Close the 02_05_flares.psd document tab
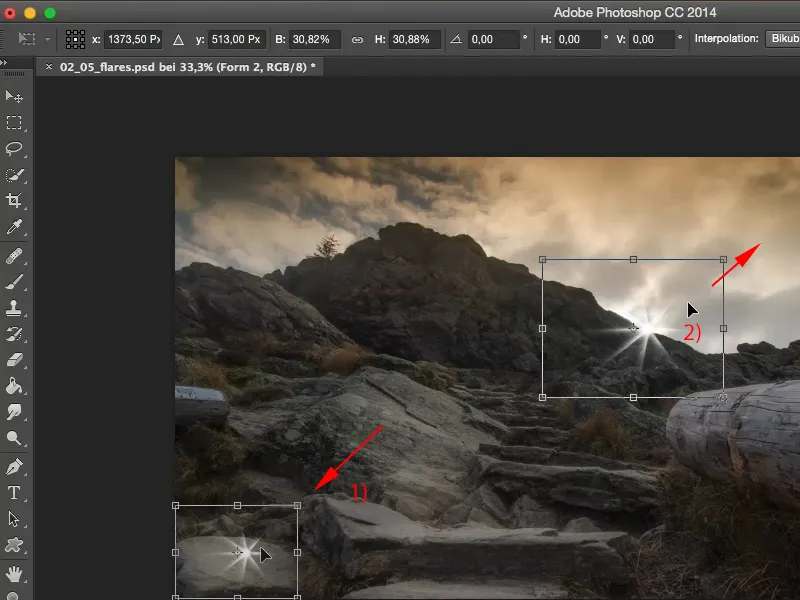 48,66
